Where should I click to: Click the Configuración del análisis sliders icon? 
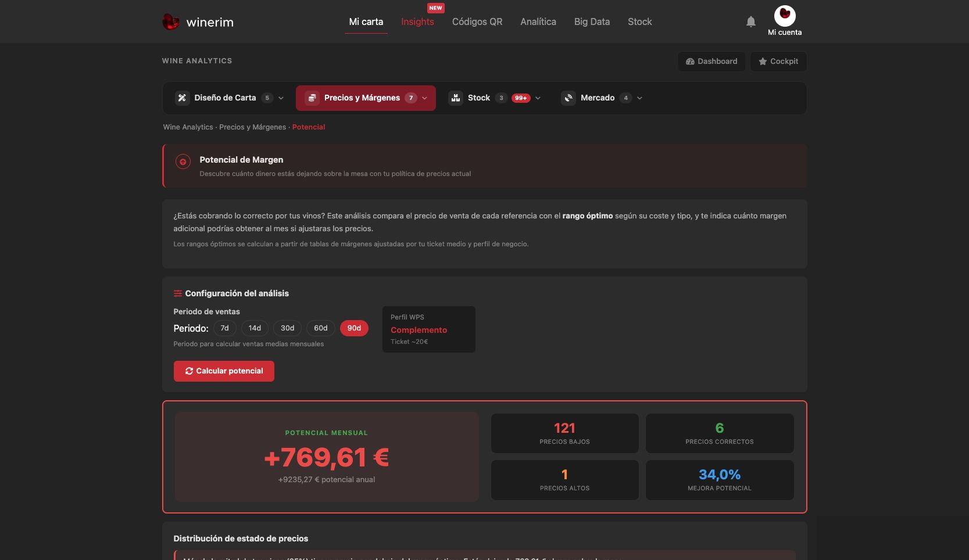pyautogui.click(x=178, y=293)
